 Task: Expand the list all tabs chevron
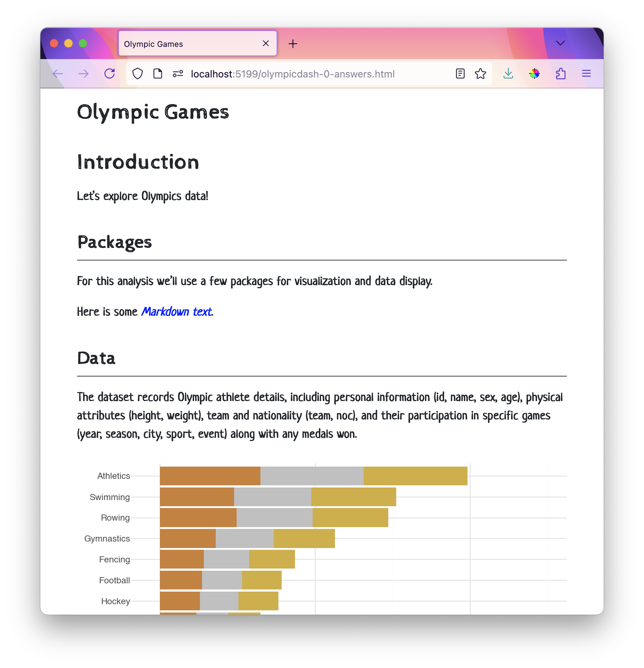point(560,43)
